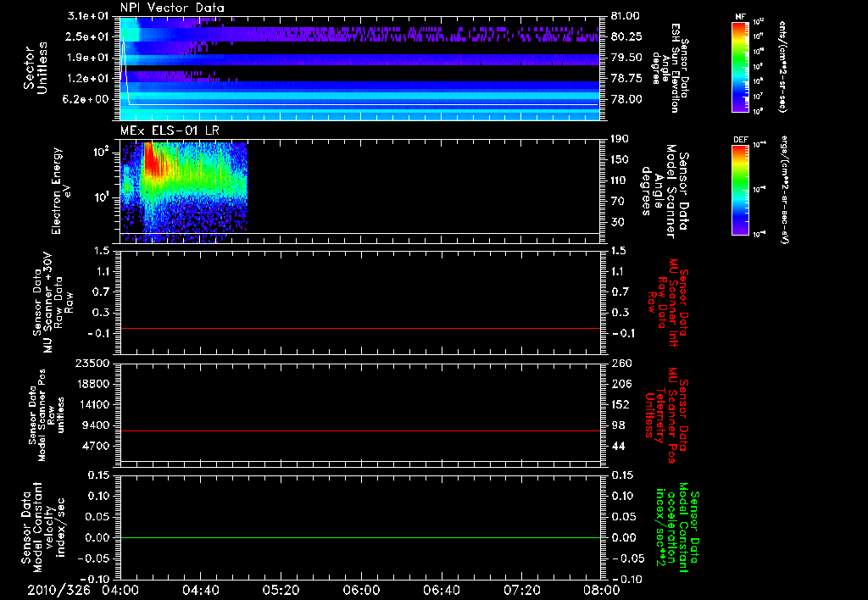868x600 pixels.
Task: Click the "6.2e+00" sector tick value
Action: (87, 99)
